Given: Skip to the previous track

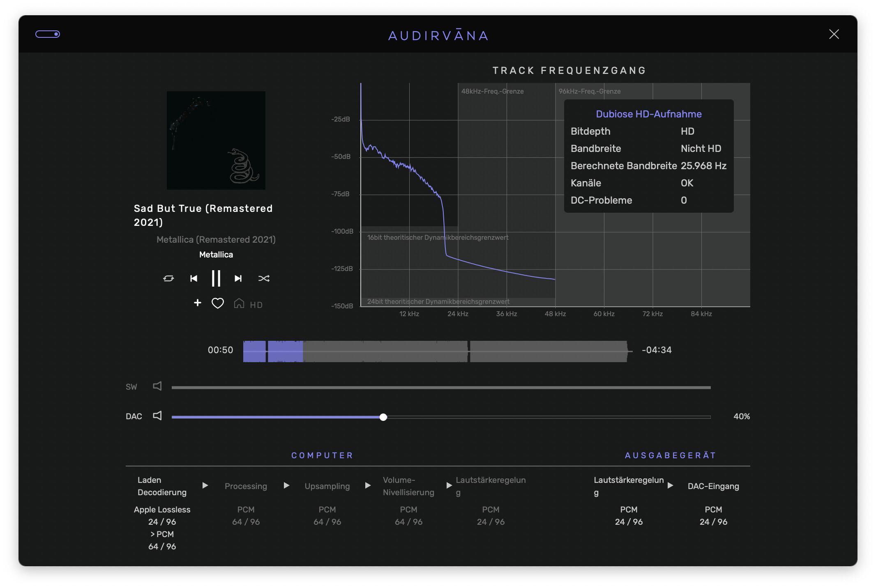Looking at the screenshot, I should 193,278.
